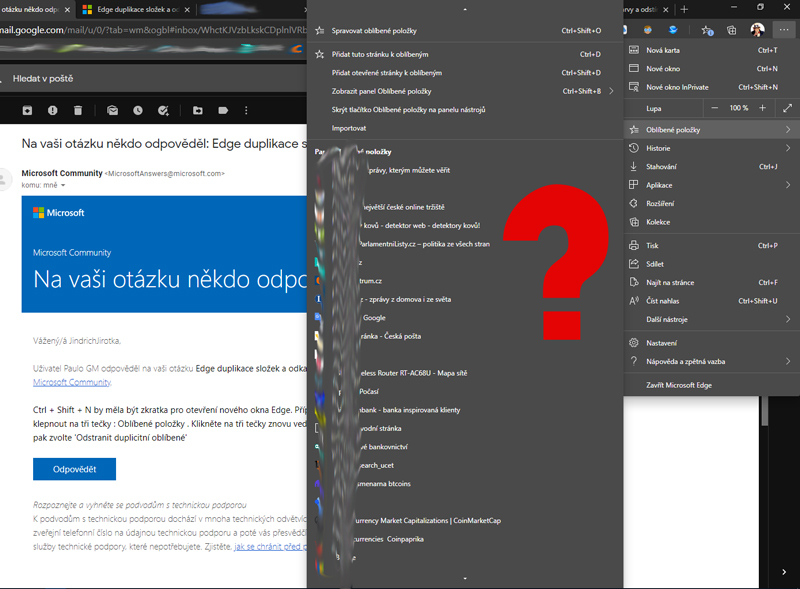Select Importovat in favorites menu
This screenshot has height=589, width=800.
tap(464, 128)
